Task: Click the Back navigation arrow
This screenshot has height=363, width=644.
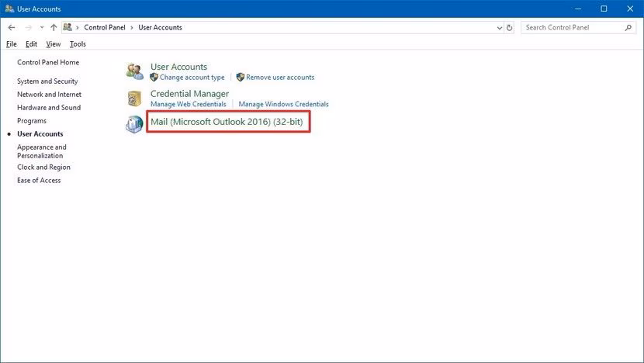Action: point(12,27)
